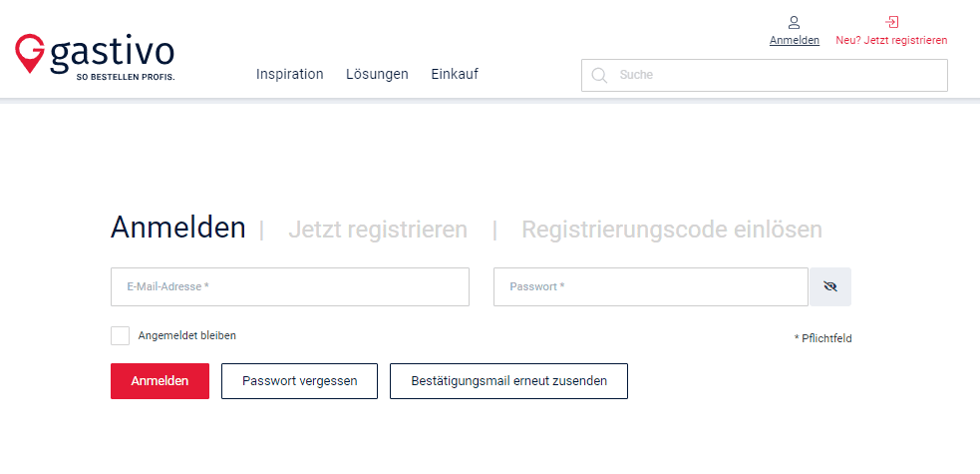This screenshot has width=980, height=474.
Task: Click the register arrow icon at top
Action: point(892,23)
